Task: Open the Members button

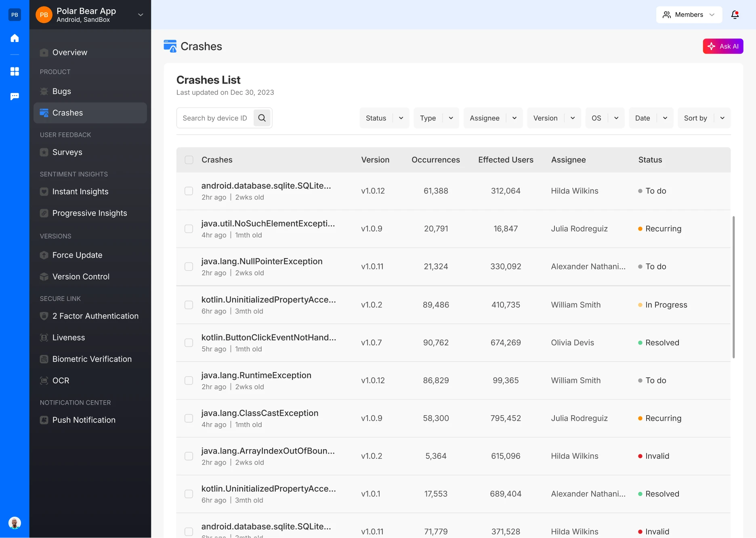Action: click(x=689, y=15)
